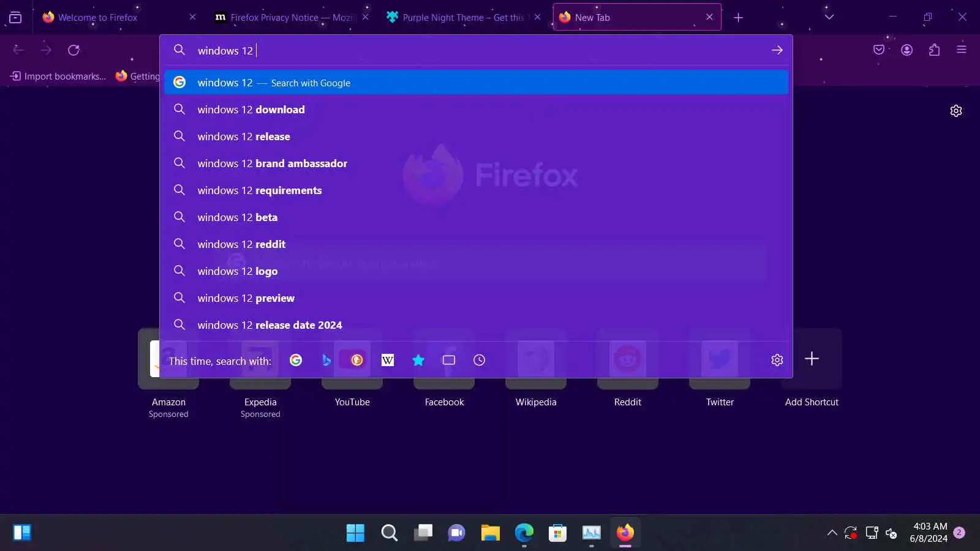Pick the 'windows 12 requirements' suggestion
This screenshot has width=980, height=551.
(476, 190)
